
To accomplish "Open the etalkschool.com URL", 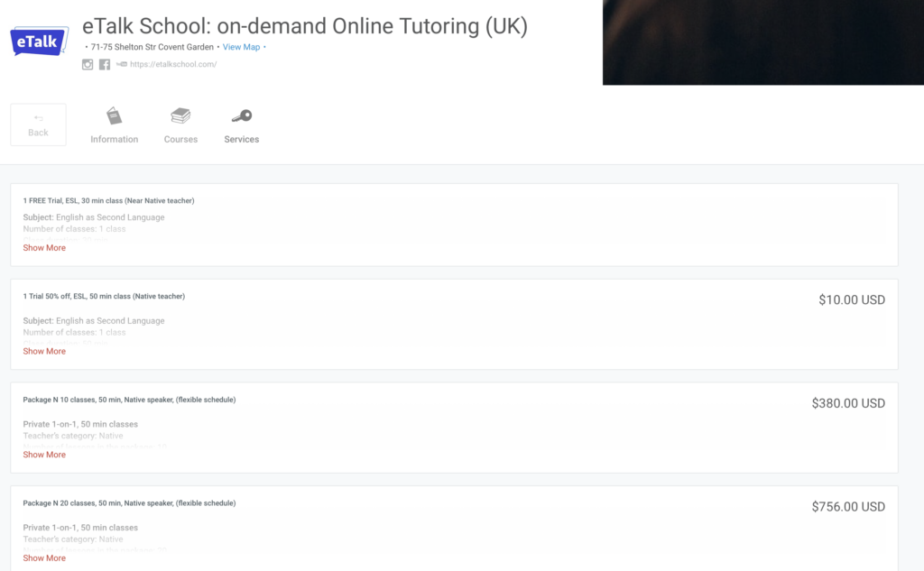I will [x=173, y=64].
